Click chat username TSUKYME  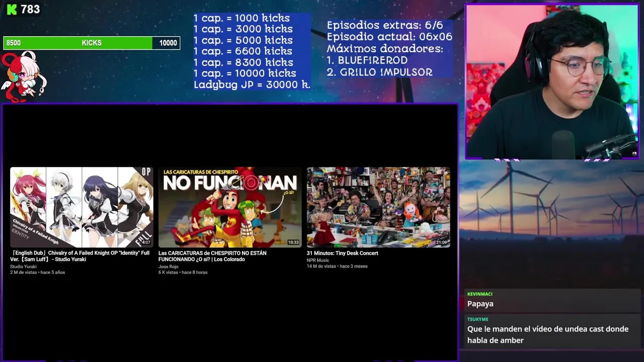[x=478, y=319]
